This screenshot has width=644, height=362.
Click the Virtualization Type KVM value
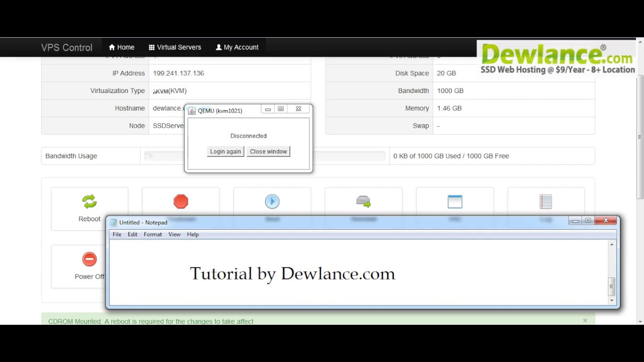click(x=170, y=91)
